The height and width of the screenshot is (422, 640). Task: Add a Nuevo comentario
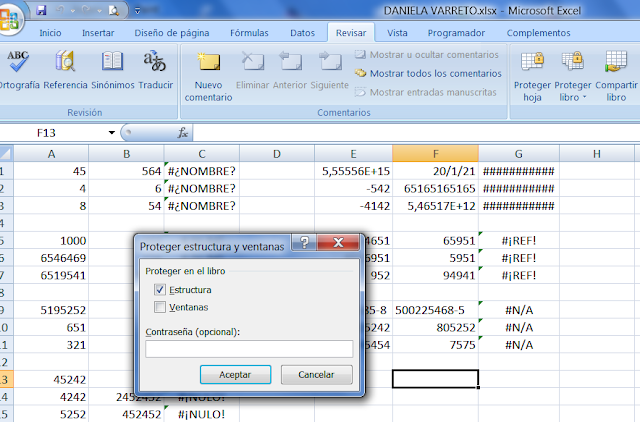208,76
